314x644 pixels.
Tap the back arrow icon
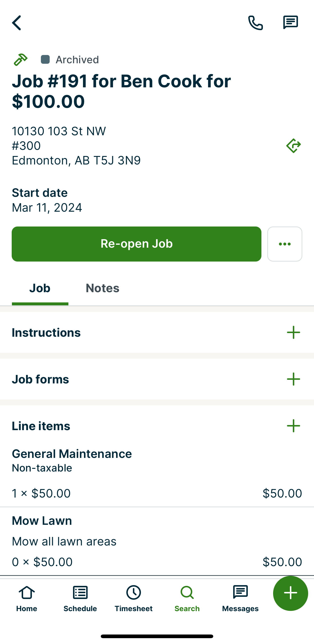coord(17,23)
